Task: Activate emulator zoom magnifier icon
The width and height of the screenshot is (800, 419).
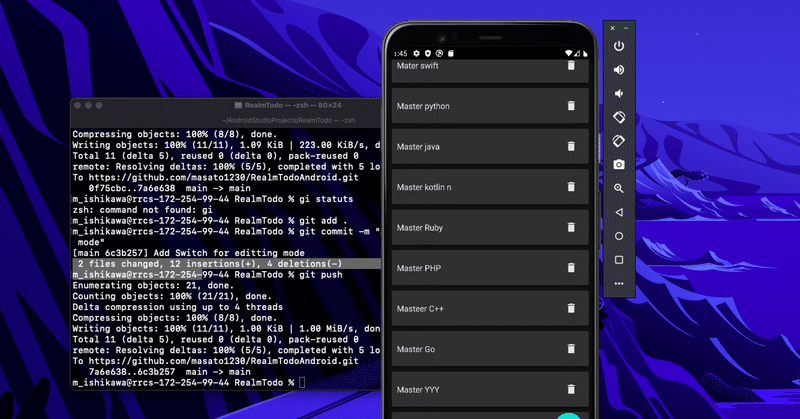Action: click(x=619, y=188)
